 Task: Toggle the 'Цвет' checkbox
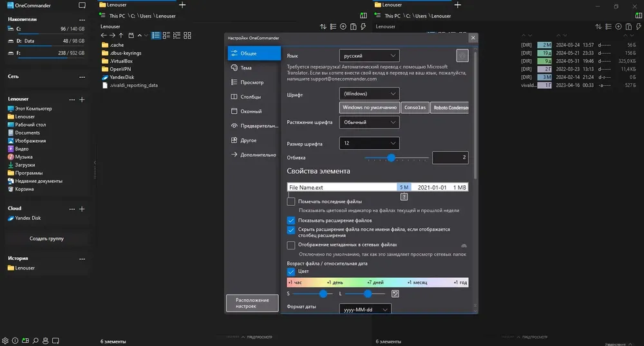(291, 271)
